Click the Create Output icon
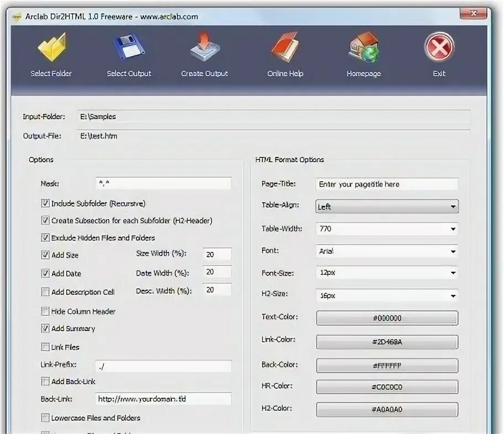 coord(204,46)
